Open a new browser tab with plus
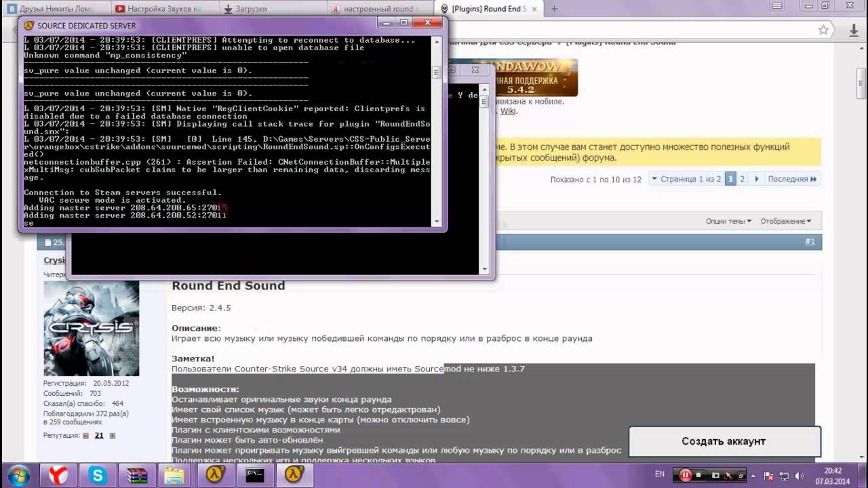 click(x=554, y=9)
